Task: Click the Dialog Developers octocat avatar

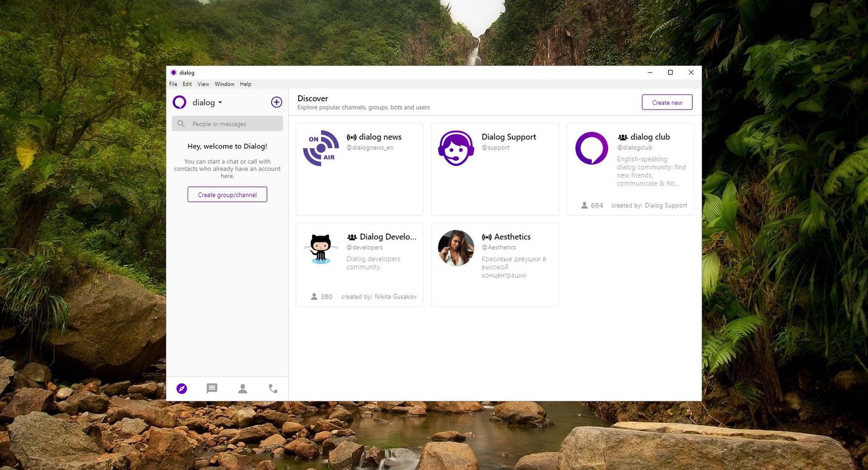Action: tap(320, 248)
